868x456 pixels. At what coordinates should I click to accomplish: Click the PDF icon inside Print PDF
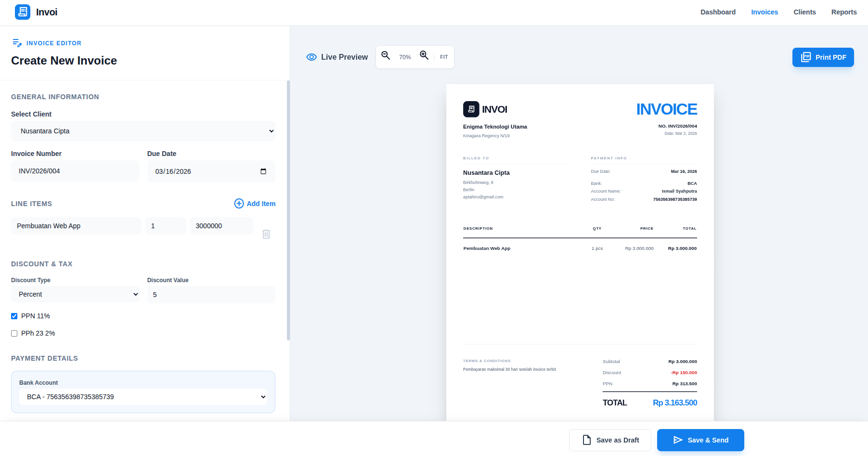click(806, 57)
